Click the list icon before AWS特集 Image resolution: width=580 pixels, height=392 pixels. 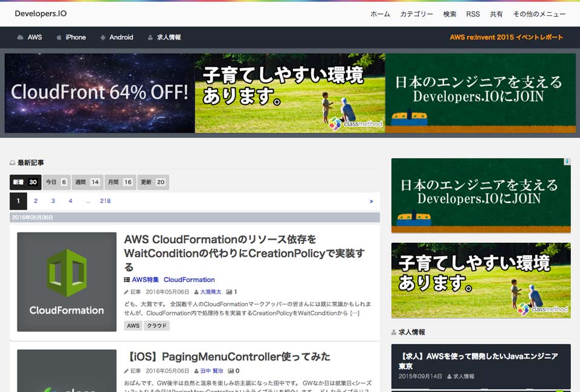point(127,280)
